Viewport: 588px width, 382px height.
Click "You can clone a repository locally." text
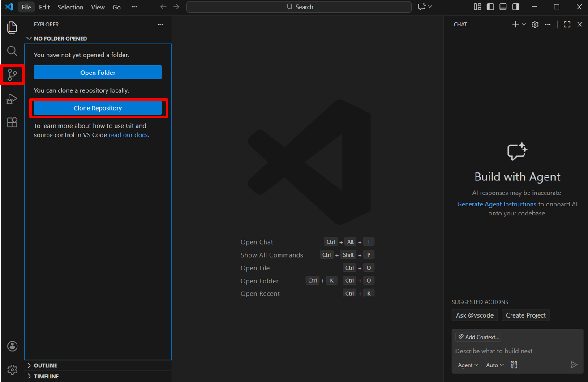click(82, 90)
